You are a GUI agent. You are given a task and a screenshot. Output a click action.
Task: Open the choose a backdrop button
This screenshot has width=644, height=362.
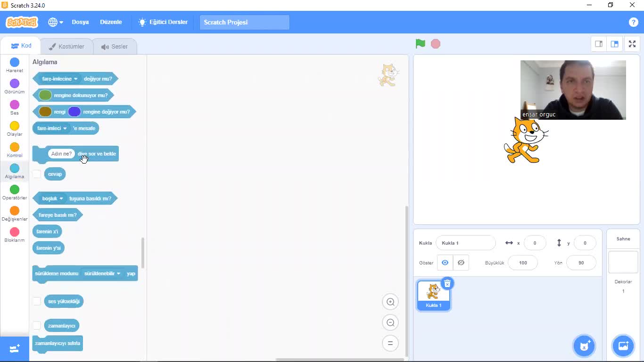pyautogui.click(x=623, y=346)
